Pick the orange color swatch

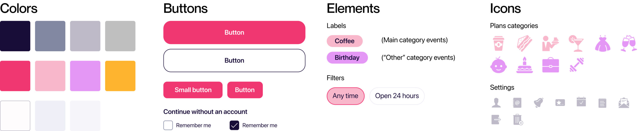pyautogui.click(x=120, y=76)
